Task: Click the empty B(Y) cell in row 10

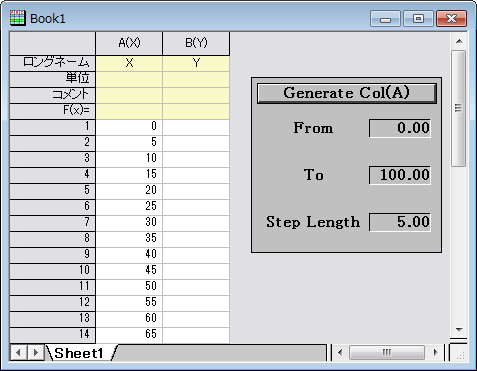Action: click(x=196, y=271)
